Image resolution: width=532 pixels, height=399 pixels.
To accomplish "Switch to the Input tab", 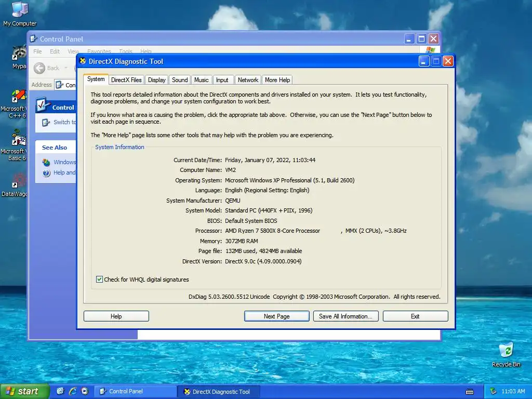I will [222, 80].
